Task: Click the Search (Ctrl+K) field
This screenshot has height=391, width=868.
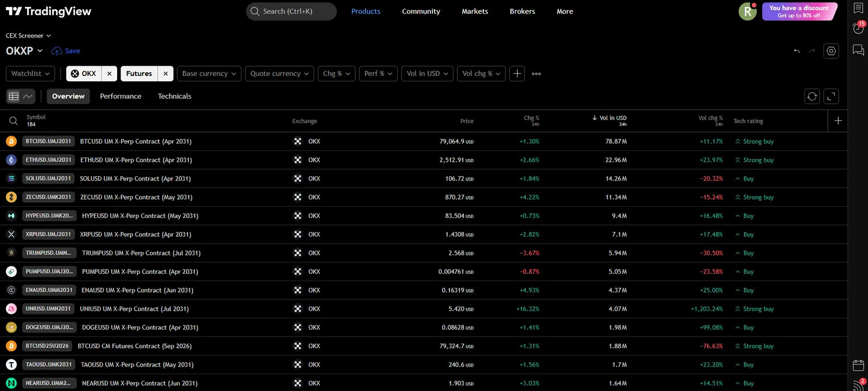Action: click(291, 11)
